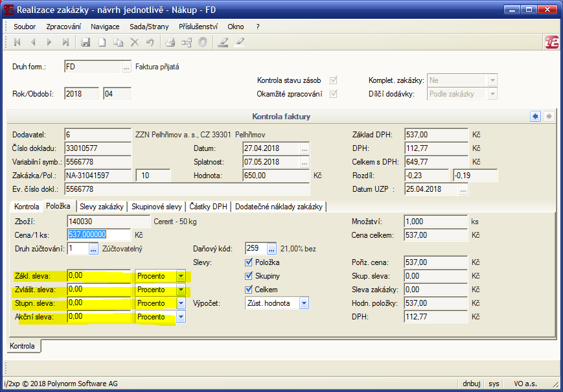Screen dimensions: 563x392
Task: Open the ? help menu
Action: click(258, 27)
